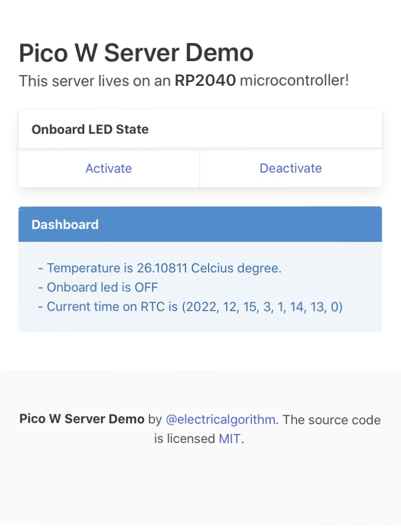Image resolution: width=401 pixels, height=532 pixels.
Task: Select the 26.10811 temperature value
Action: [162, 268]
